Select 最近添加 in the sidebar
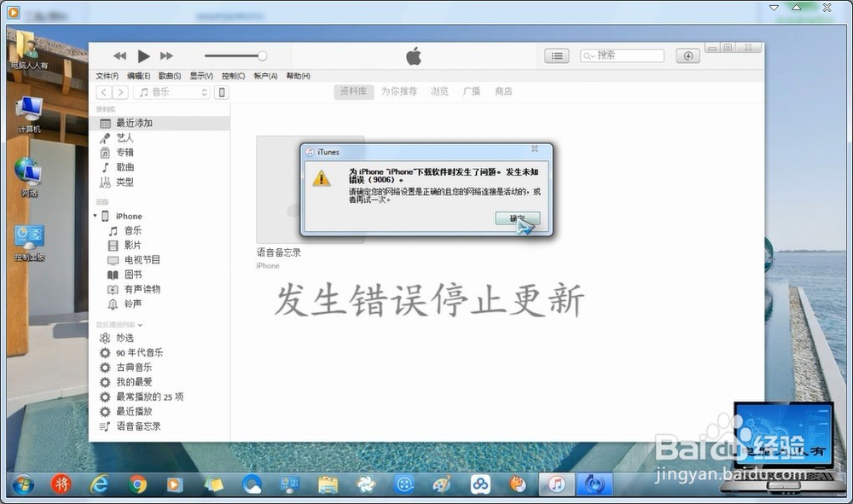Screen dimensions: 853x504 coord(160,124)
